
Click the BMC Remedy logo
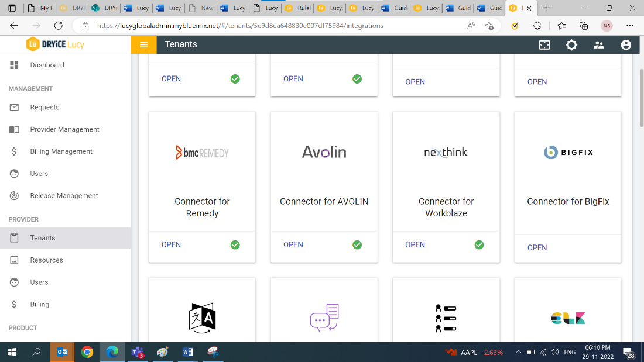tap(202, 153)
